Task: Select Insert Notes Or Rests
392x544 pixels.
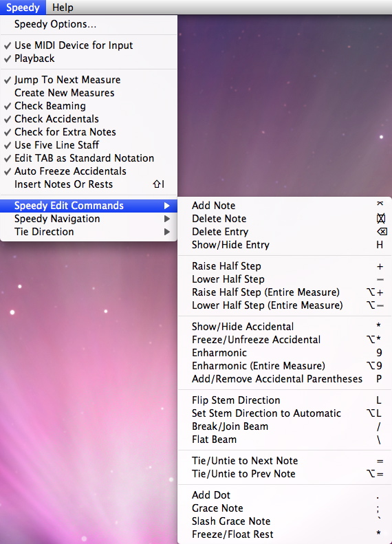Action: tap(89, 184)
